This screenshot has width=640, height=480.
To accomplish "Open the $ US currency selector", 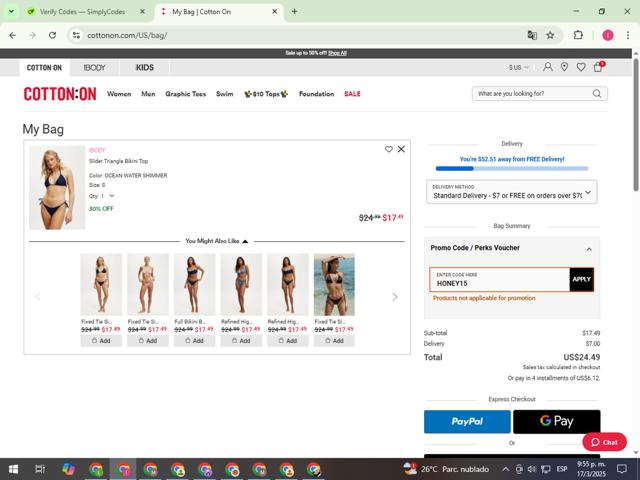I will coord(519,67).
